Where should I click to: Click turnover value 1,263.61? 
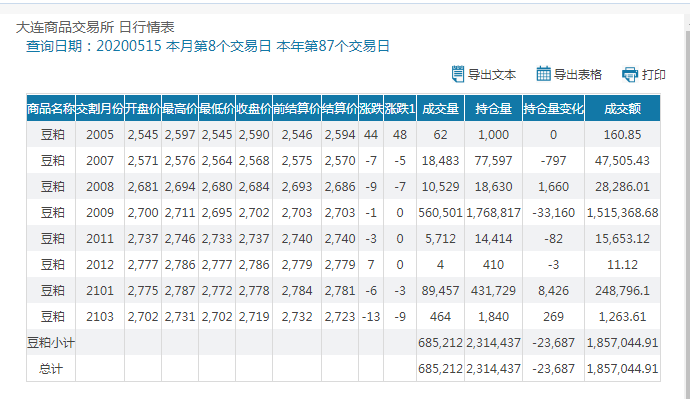coord(622,316)
